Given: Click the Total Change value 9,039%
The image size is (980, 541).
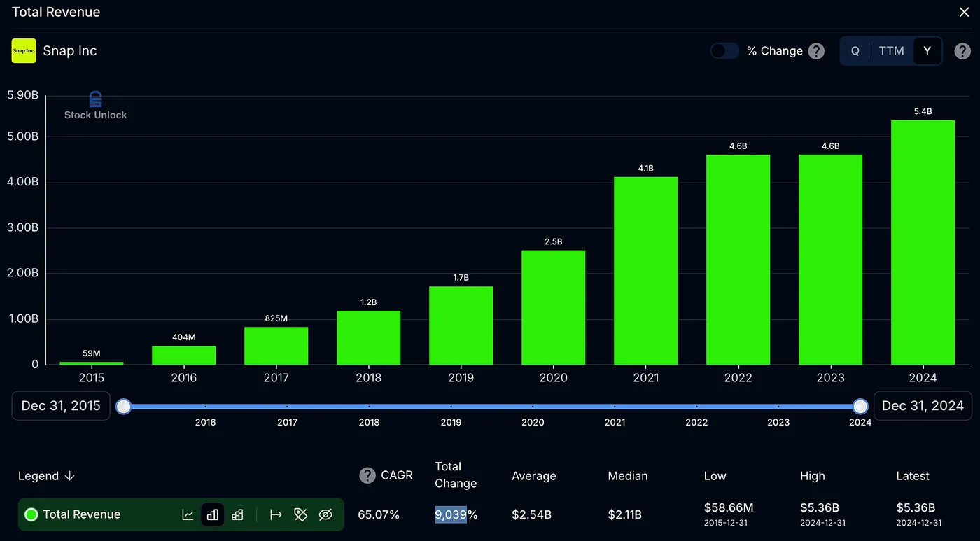Looking at the screenshot, I should pyautogui.click(x=456, y=514).
